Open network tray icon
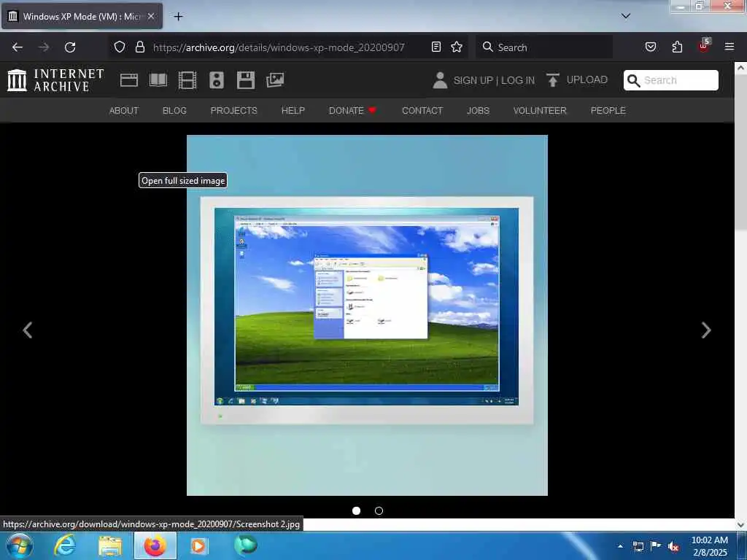Screen dimensions: 747x560 coord(638,547)
